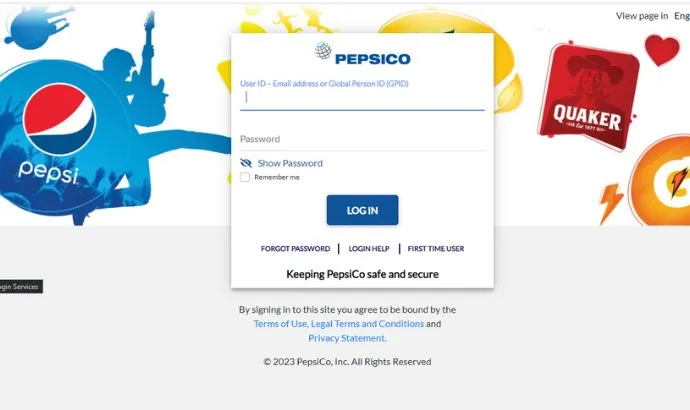
Task: Click the Gatorade lightning bolt logo
Action: pos(660,180)
